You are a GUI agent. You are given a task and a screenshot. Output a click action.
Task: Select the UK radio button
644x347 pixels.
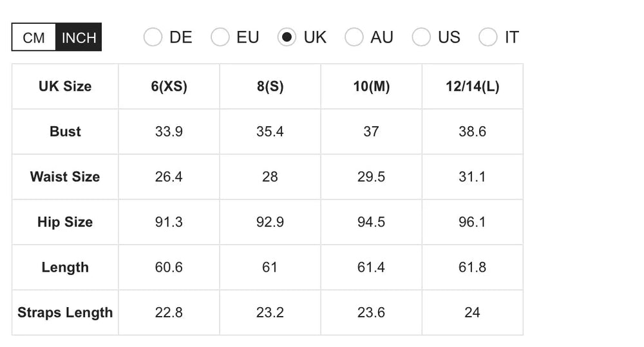pyautogui.click(x=287, y=37)
